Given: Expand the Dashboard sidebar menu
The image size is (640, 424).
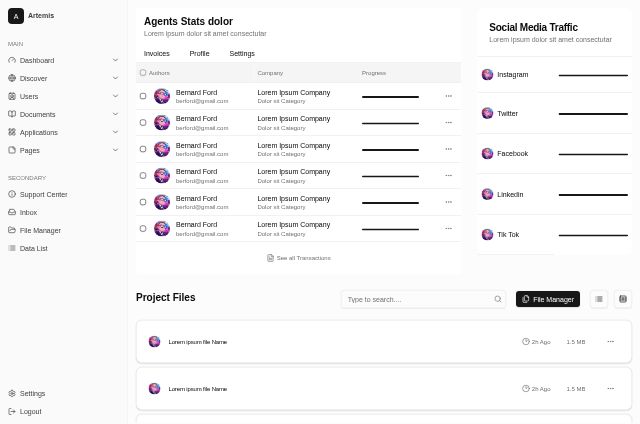Looking at the screenshot, I should click(115, 60).
